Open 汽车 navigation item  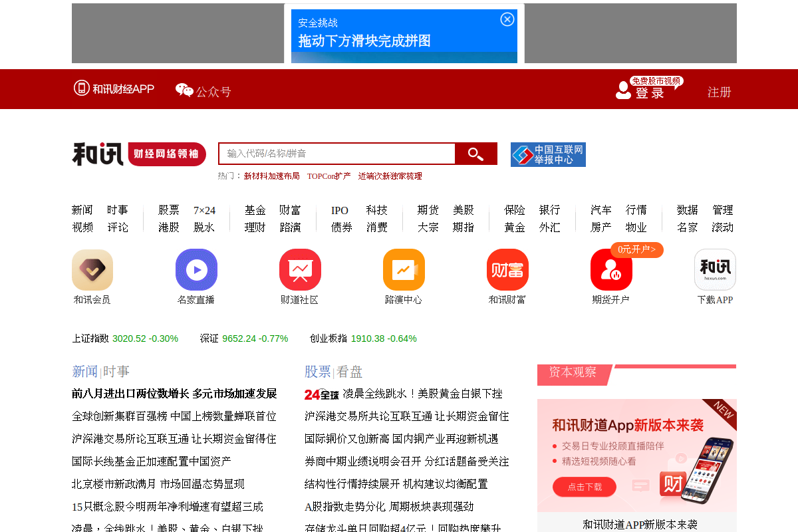601,210
